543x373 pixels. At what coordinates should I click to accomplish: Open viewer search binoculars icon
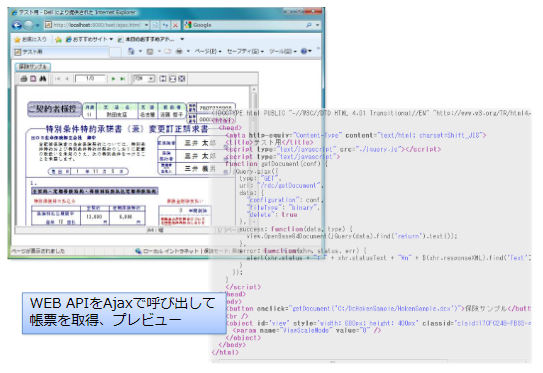[43, 79]
